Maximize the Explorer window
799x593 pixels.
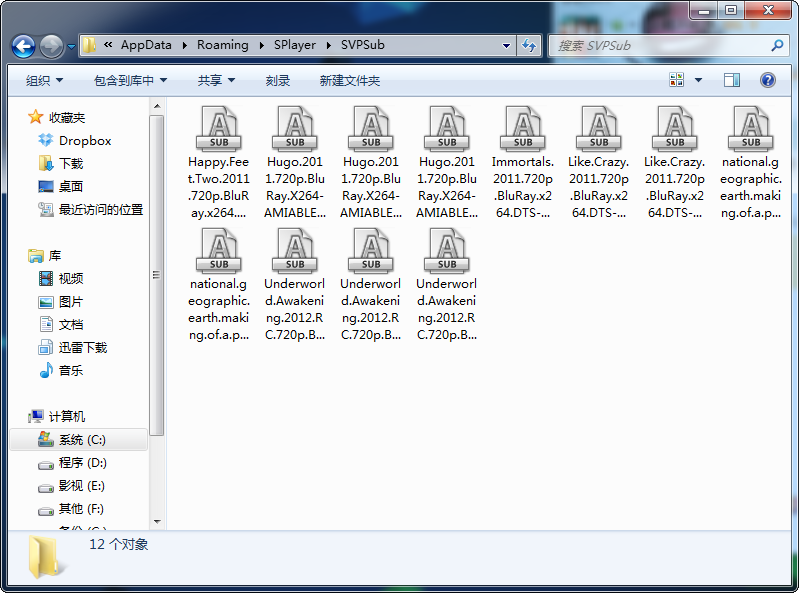click(x=731, y=10)
